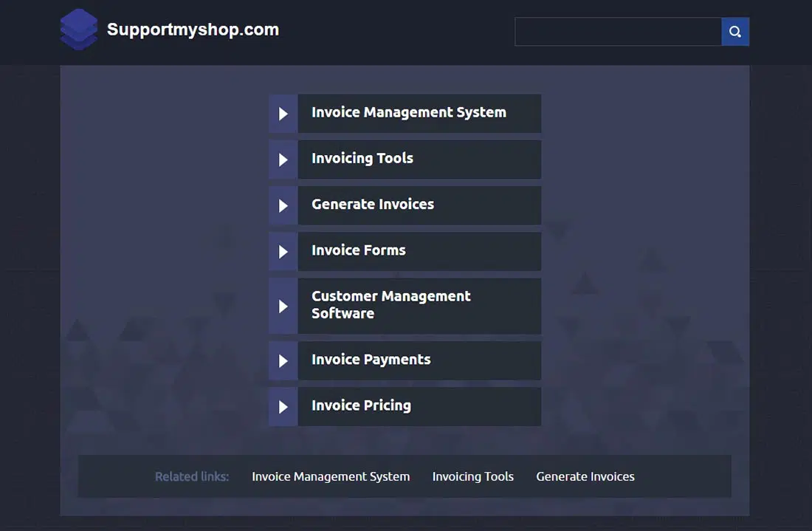Screen dimensions: 812x531
Task: Click Generate Invoices in Related links bar
Action: [585, 476]
